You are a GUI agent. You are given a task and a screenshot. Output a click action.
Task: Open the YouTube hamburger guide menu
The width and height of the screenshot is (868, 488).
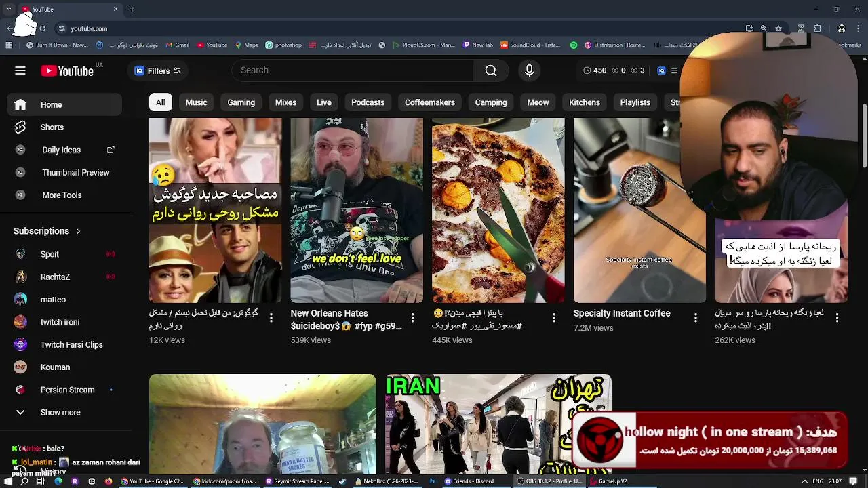point(20,70)
